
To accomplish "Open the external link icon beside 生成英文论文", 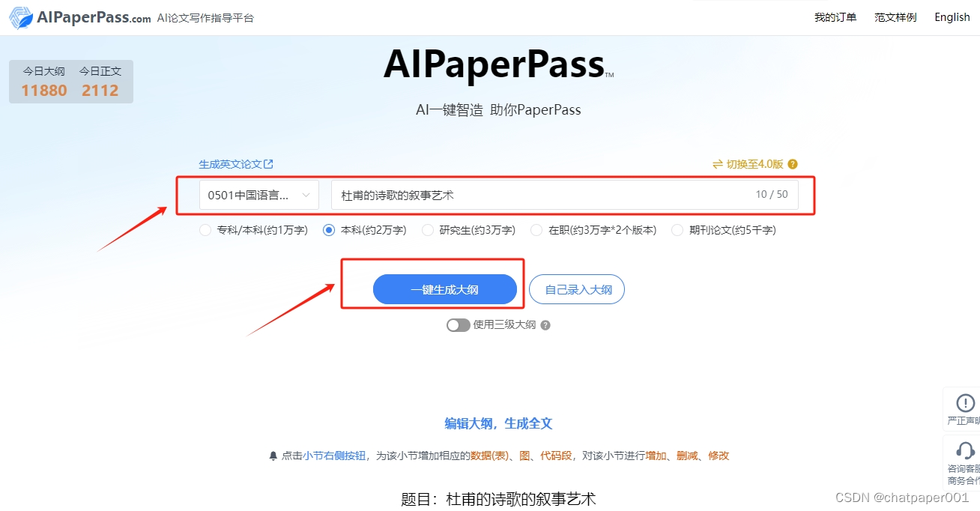I will (x=269, y=164).
